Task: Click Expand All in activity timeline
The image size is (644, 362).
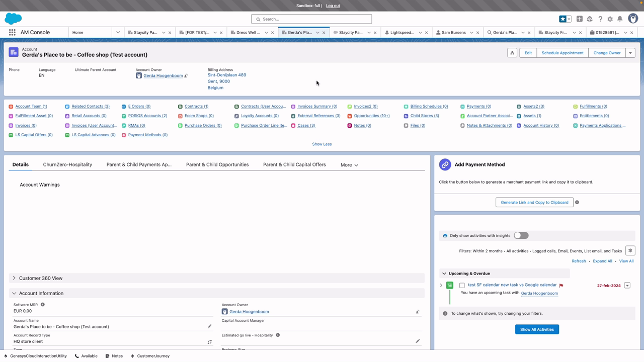Action: point(602,261)
